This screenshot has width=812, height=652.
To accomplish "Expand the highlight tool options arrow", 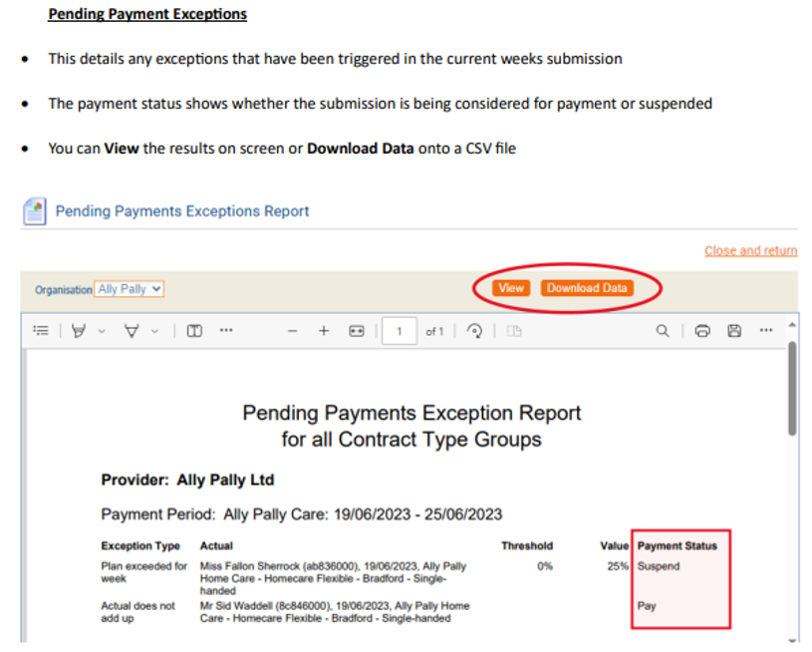I will coord(102,331).
